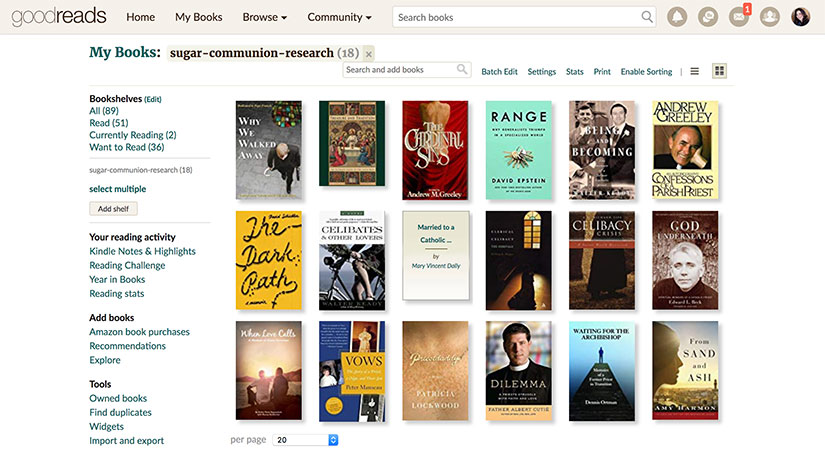Open Confessions of a Parish Priest cover
825x450 pixels.
point(685,149)
